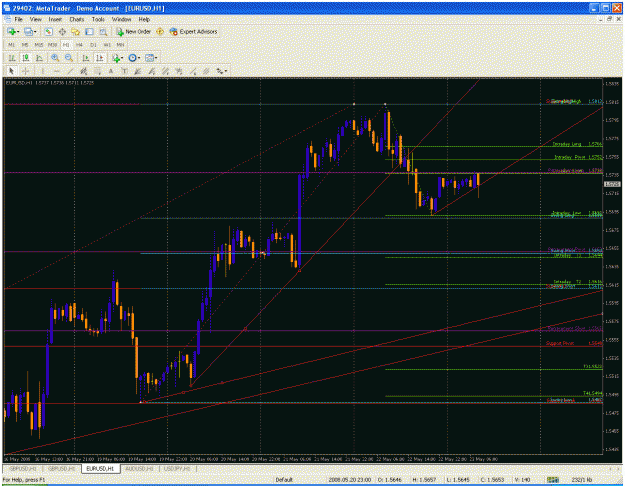Select the Horizontal Line drawing tool
The image size is (625, 486).
point(56,71)
